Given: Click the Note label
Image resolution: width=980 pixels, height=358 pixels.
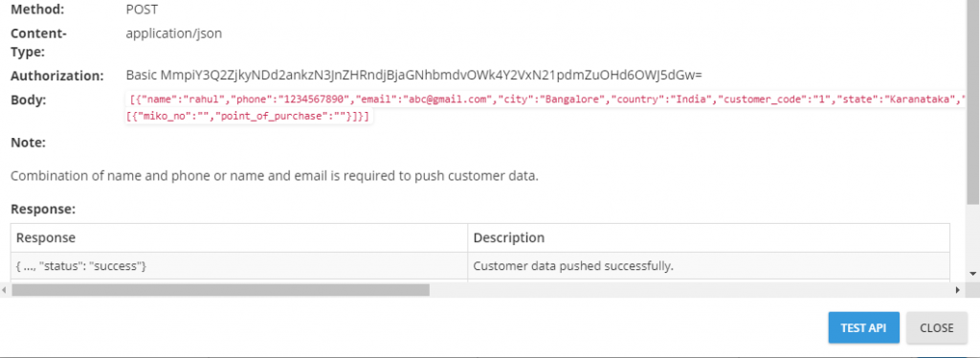Looking at the screenshot, I should coord(28,143).
